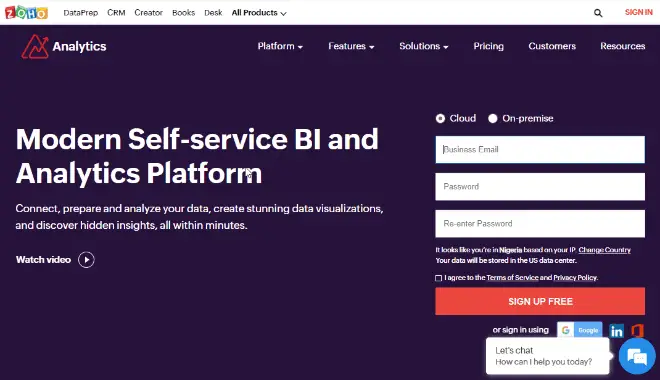The width and height of the screenshot is (660, 380).
Task: Click the Let's chat message popup
Action: point(547,356)
